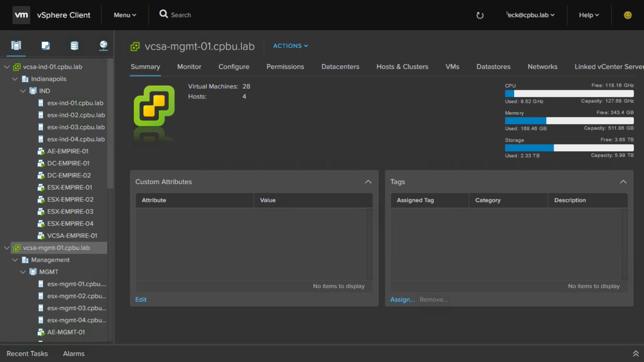Open the Recent Tasks panel

click(27, 354)
